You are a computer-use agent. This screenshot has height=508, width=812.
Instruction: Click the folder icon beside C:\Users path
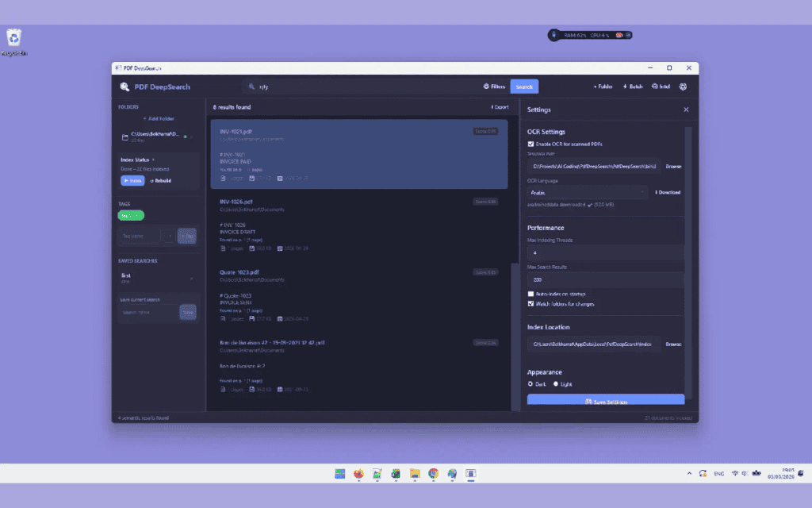click(124, 137)
